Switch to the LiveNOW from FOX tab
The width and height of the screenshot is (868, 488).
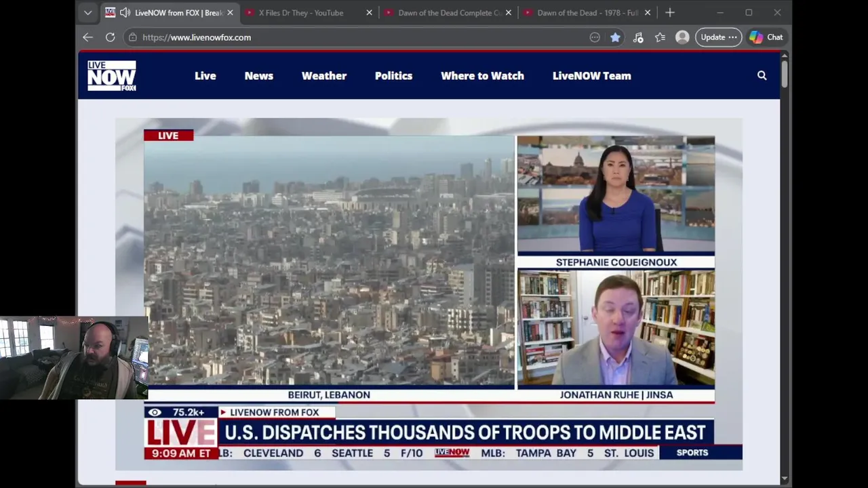[x=170, y=13]
